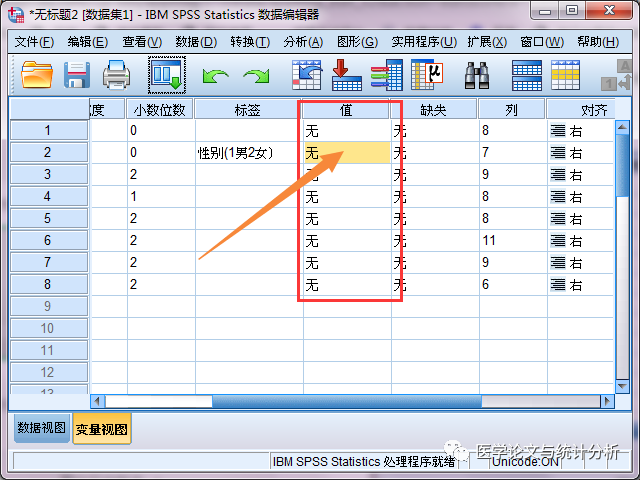Open the 帮助(H) menu
Image resolution: width=640 pixels, height=480 pixels.
598,42
